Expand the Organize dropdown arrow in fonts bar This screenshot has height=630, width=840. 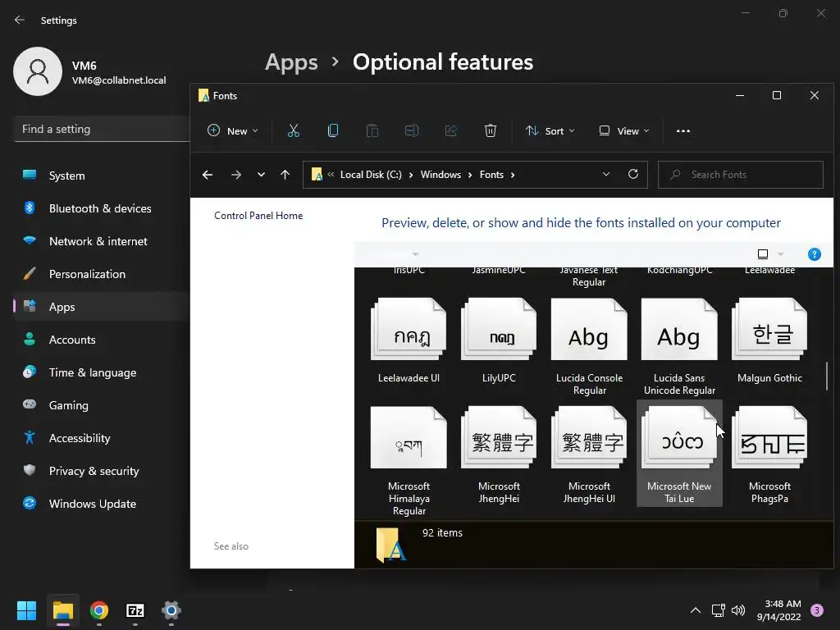point(415,254)
